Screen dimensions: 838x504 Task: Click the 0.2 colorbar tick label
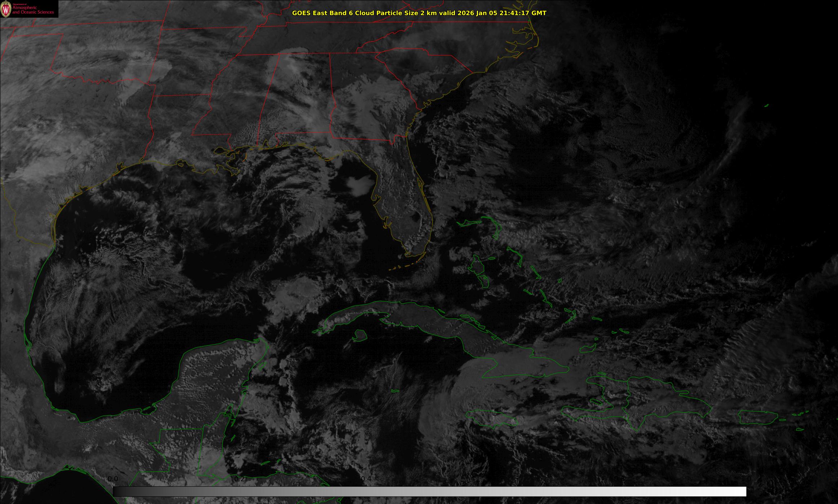(x=240, y=479)
